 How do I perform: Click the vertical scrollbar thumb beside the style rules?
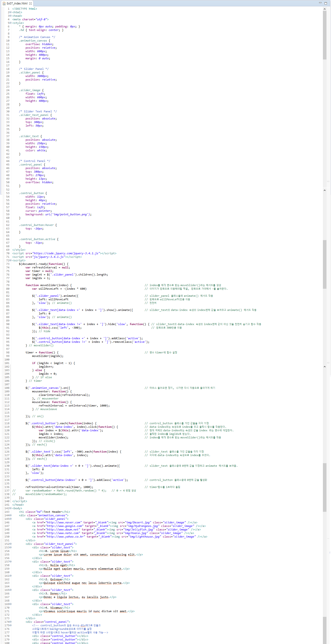[325, 35]
